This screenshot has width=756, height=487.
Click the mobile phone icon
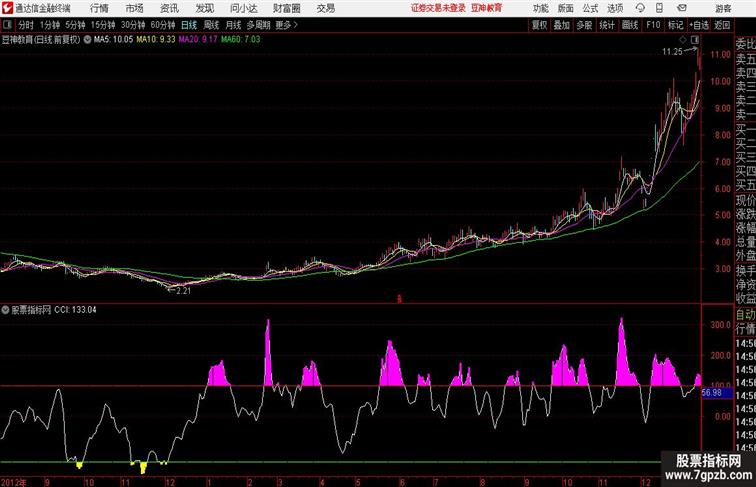point(660,8)
